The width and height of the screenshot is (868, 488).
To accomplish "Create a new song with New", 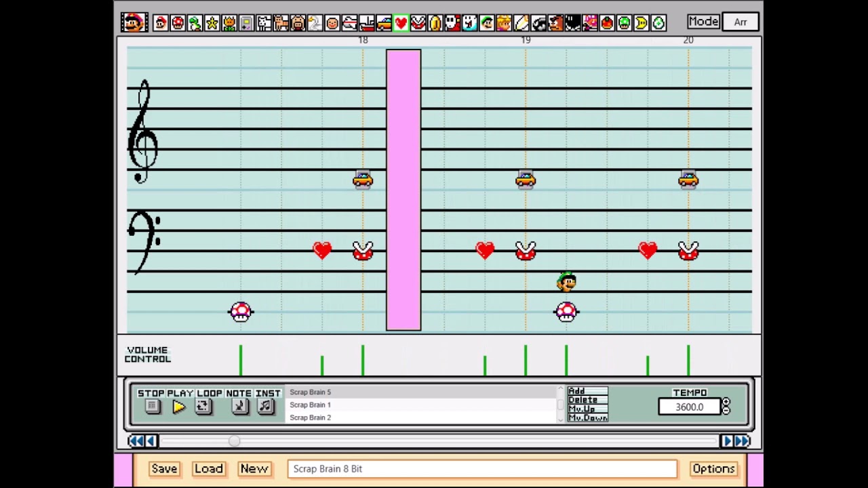I will (x=254, y=469).
